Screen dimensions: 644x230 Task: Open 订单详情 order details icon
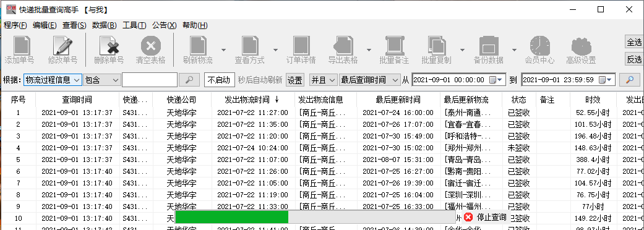pos(301,46)
